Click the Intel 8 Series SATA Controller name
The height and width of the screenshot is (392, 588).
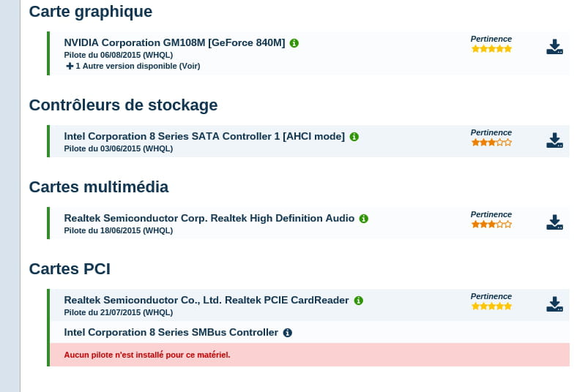204,137
